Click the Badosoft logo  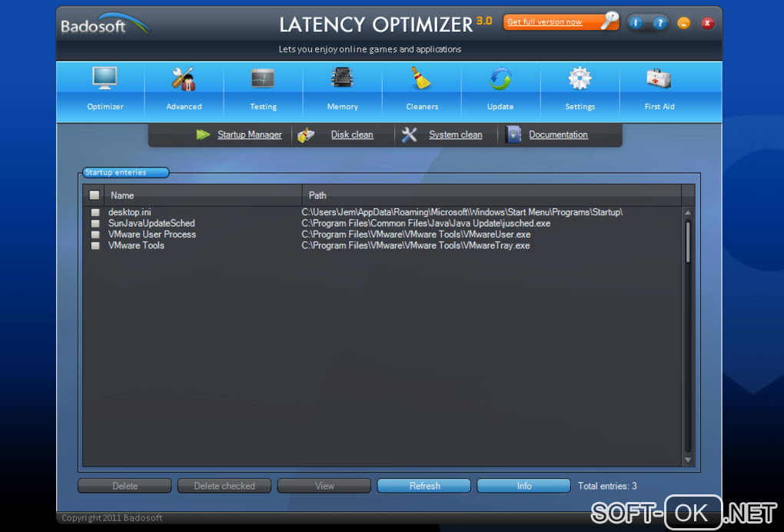105,24
